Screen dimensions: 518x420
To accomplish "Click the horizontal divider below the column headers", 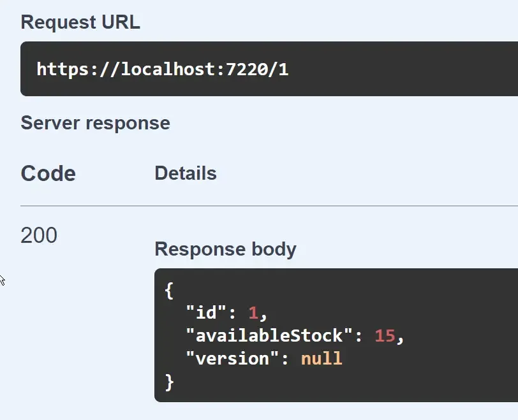I will 268,205.
